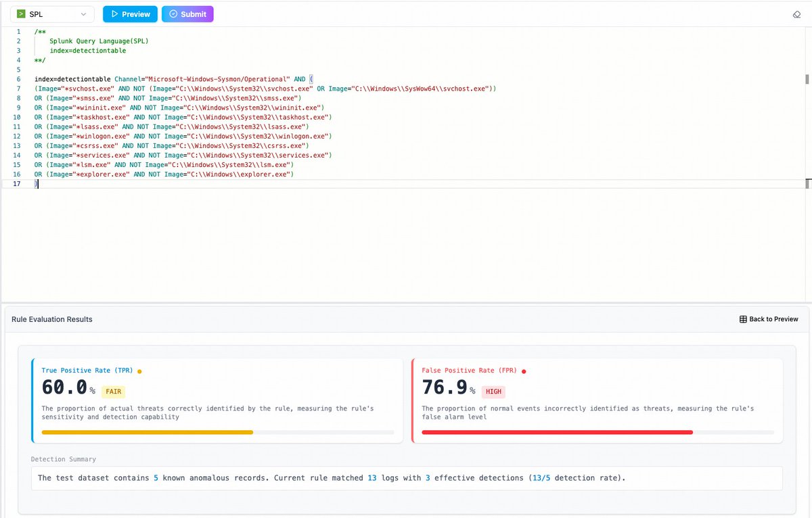
Task: Click the editor vertical scrollbar marker
Action: [807, 78]
